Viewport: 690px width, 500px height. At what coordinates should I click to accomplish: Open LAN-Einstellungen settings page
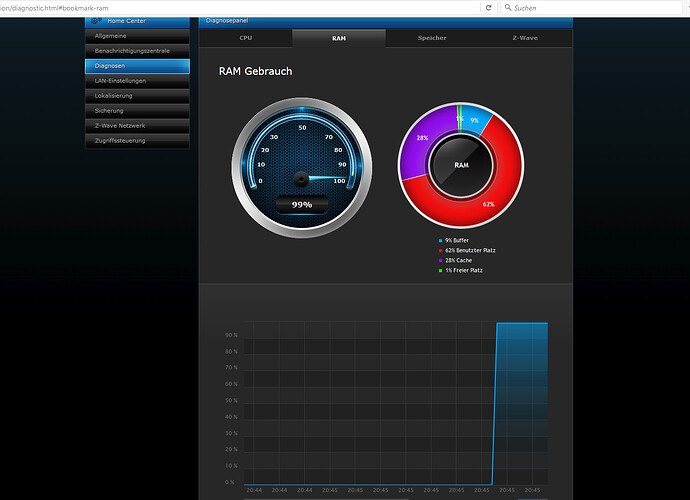click(137, 80)
